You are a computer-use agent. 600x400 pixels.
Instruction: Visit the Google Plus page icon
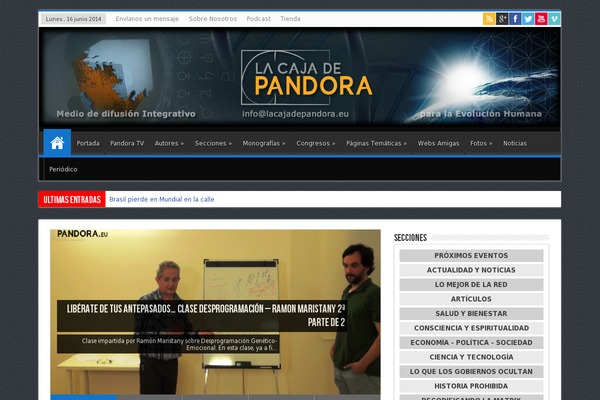pyautogui.click(x=502, y=18)
